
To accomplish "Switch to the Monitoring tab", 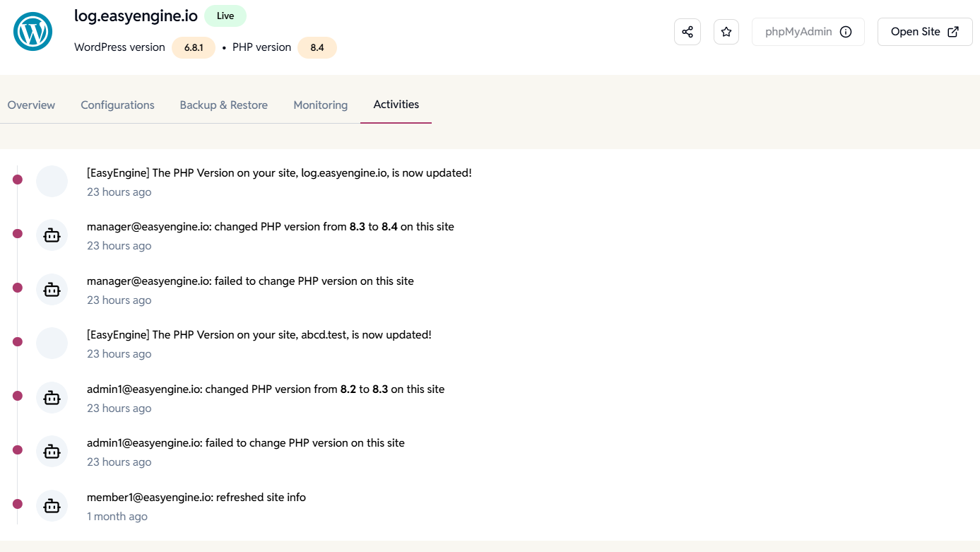I will (320, 105).
